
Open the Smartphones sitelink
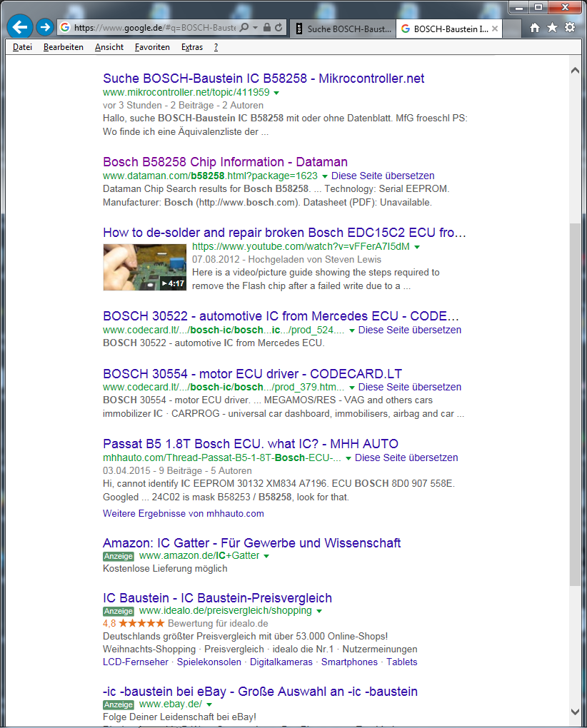[350, 662]
